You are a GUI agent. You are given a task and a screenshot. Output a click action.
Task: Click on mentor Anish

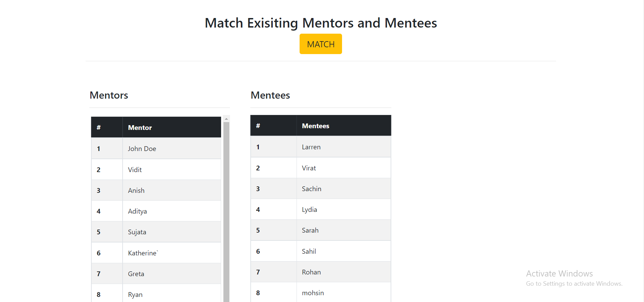click(x=136, y=190)
